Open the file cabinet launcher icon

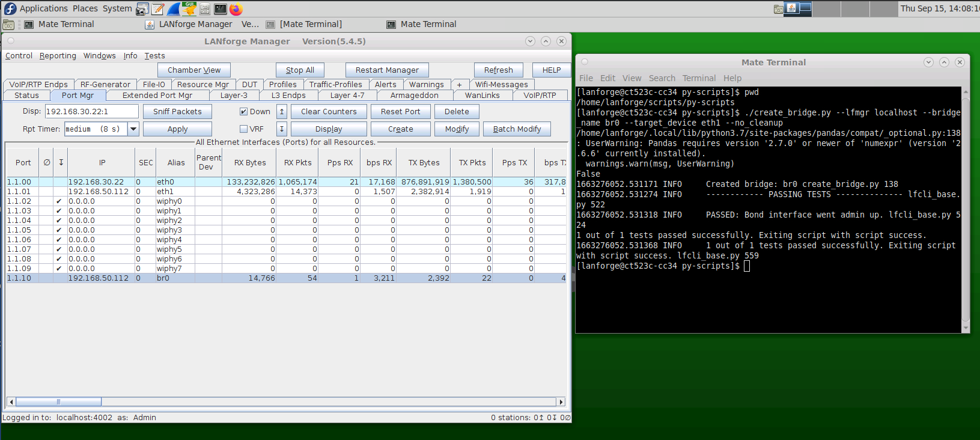click(205, 9)
